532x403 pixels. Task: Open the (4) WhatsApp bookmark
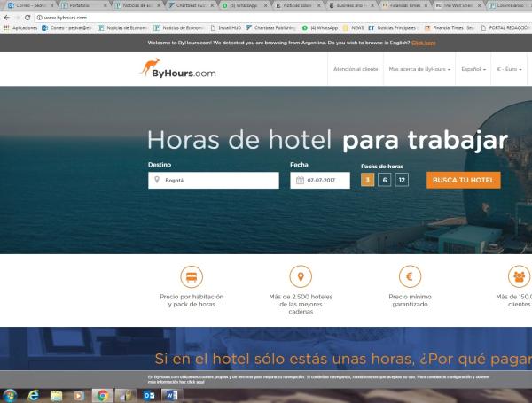(320, 28)
